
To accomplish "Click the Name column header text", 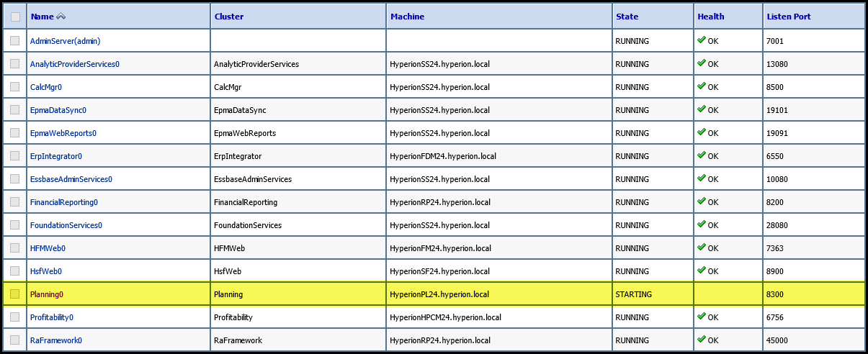I will (42, 17).
